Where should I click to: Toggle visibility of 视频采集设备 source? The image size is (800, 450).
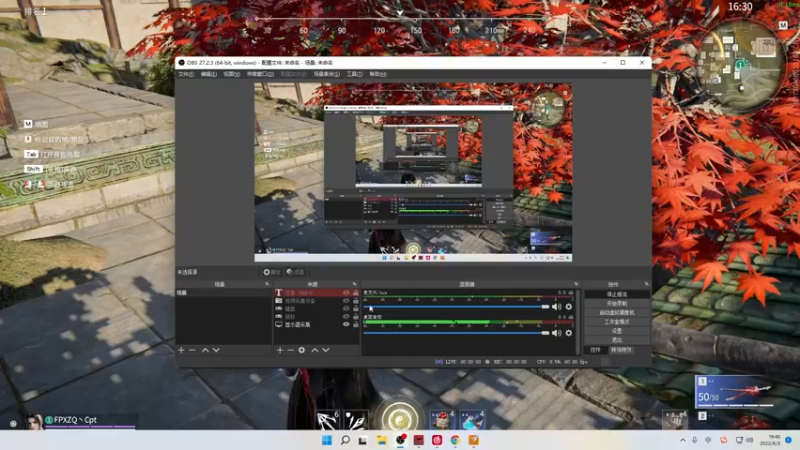pyautogui.click(x=346, y=301)
